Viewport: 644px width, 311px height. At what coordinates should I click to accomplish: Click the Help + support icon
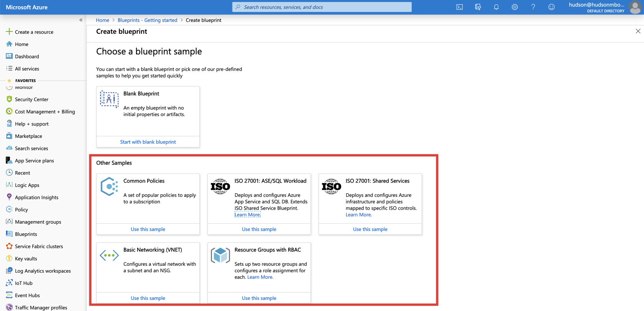click(9, 124)
